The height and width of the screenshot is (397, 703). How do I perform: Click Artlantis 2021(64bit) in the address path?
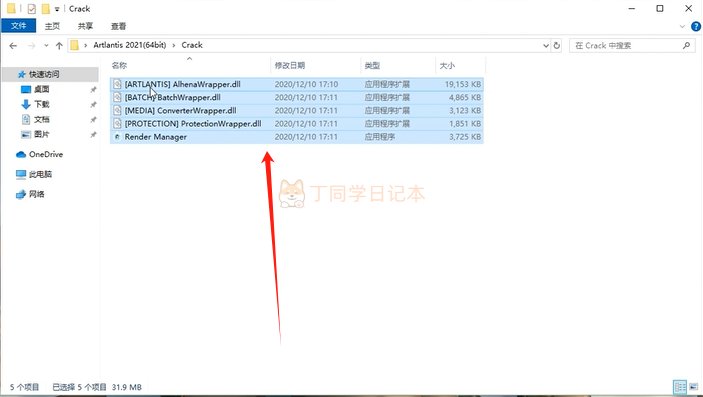(130, 45)
